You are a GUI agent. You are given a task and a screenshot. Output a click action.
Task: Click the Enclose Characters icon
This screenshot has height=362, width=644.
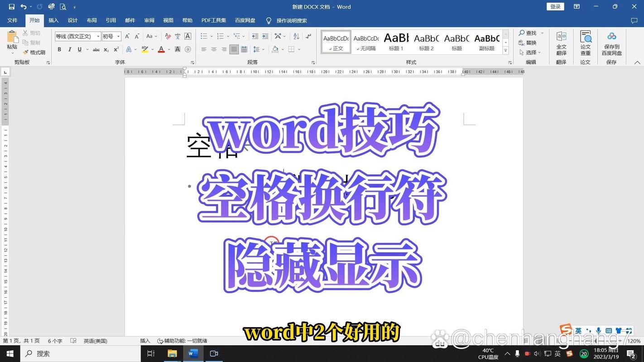(188, 49)
